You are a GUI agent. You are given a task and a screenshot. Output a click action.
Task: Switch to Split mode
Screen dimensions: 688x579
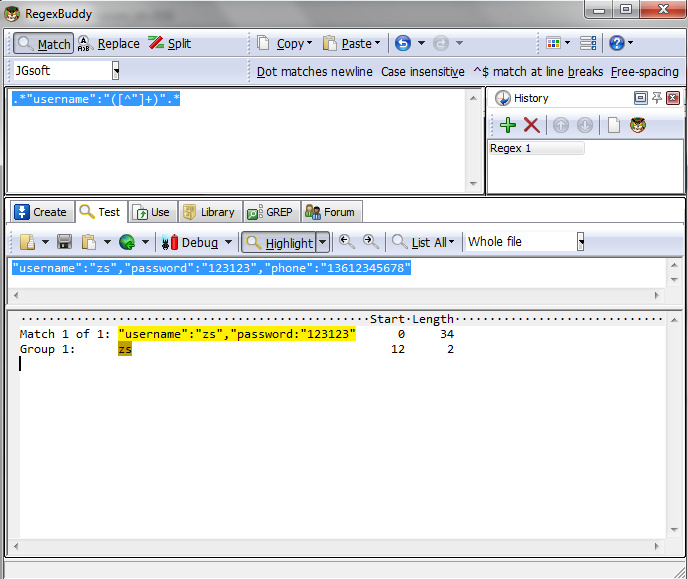[169, 43]
